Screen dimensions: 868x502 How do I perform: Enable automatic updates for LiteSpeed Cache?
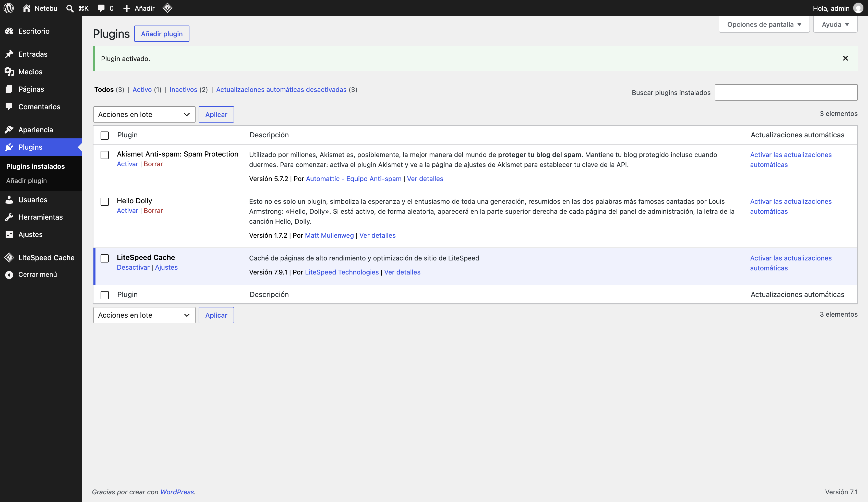pyautogui.click(x=791, y=263)
